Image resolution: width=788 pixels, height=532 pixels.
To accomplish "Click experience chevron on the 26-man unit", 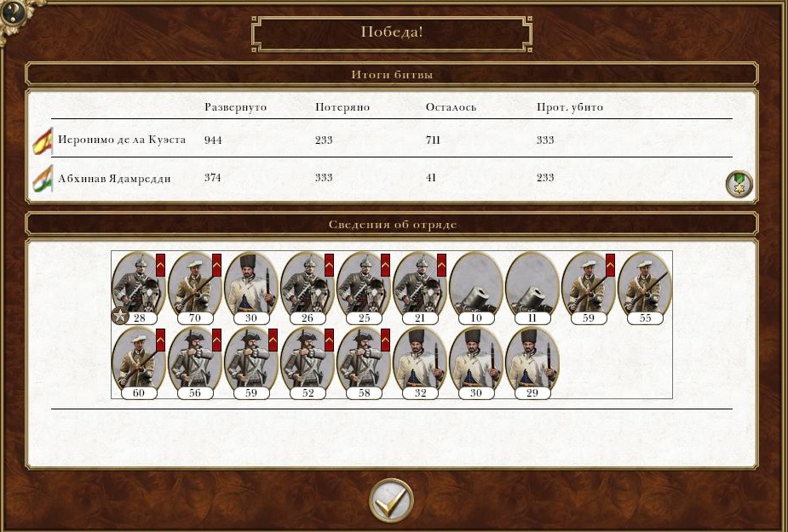I will pyautogui.click(x=329, y=266).
